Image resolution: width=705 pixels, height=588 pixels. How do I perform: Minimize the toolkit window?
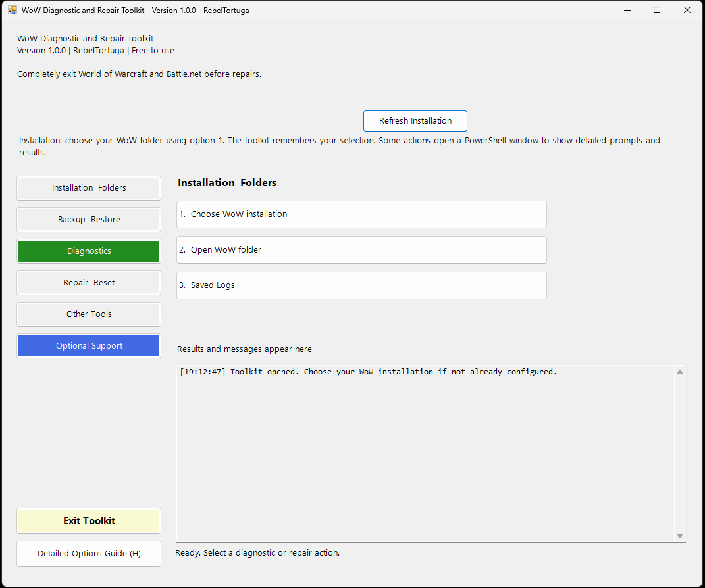tap(627, 10)
